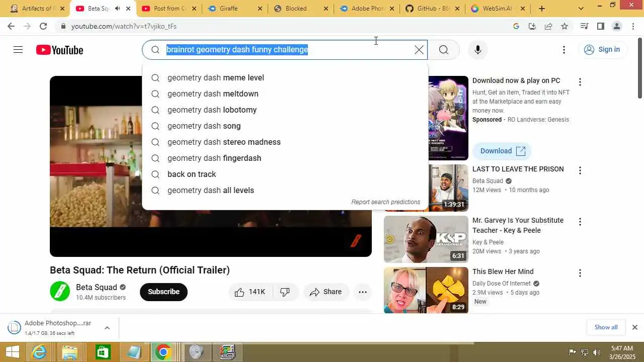Choose suggestion geometry dash fingerdash
The image size is (644, 362).
pyautogui.click(x=285, y=158)
